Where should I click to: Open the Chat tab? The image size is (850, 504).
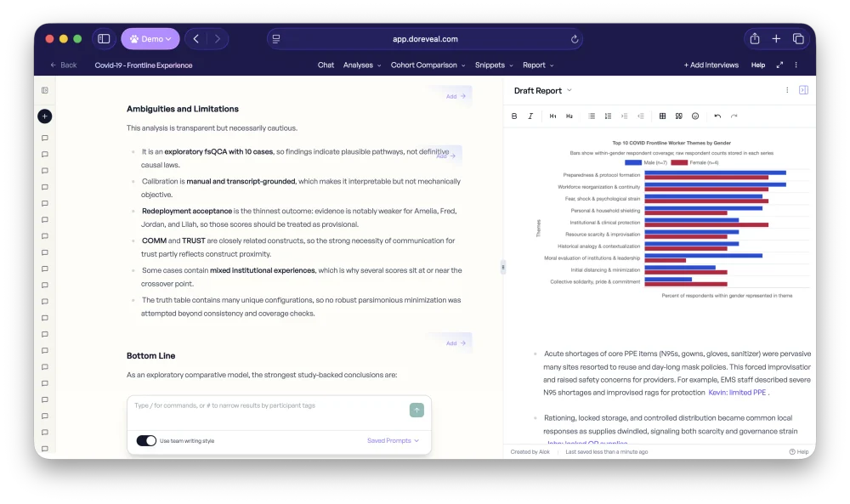click(x=326, y=65)
